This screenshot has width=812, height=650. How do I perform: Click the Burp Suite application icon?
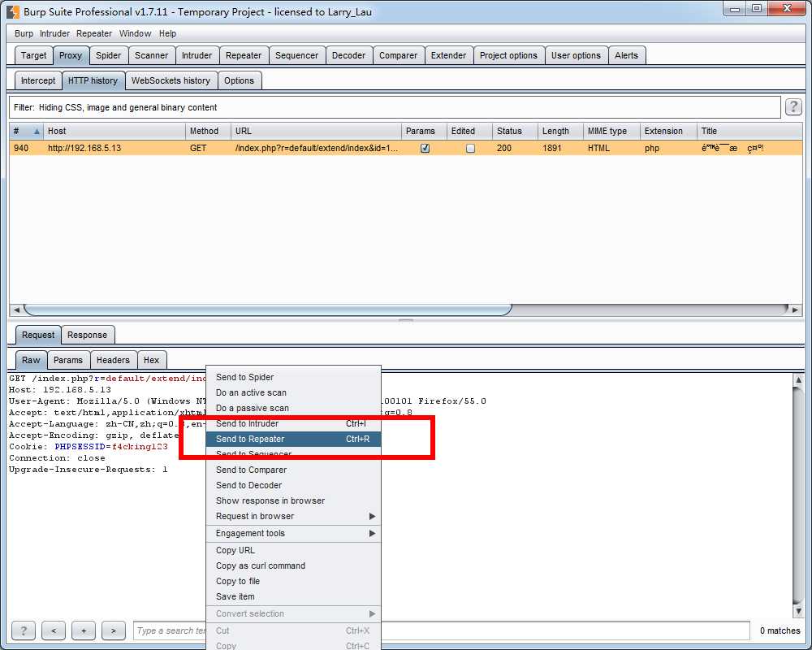(x=13, y=11)
